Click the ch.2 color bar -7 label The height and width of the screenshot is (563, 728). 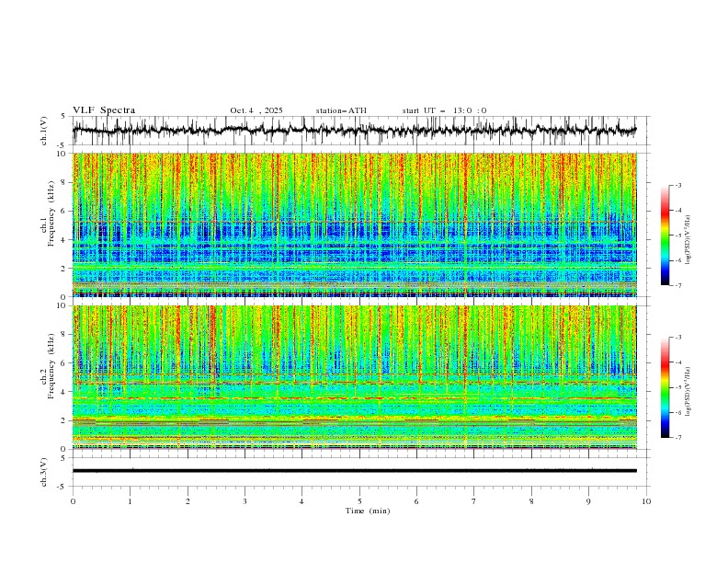677,438
